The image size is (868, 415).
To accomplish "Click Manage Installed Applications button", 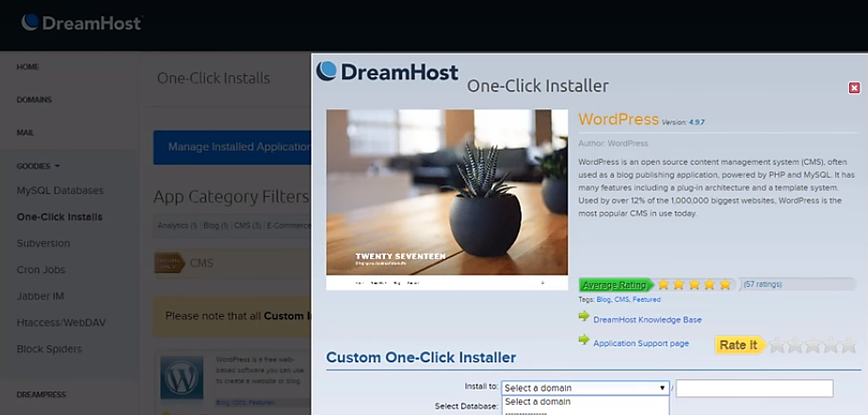I will coord(232,147).
